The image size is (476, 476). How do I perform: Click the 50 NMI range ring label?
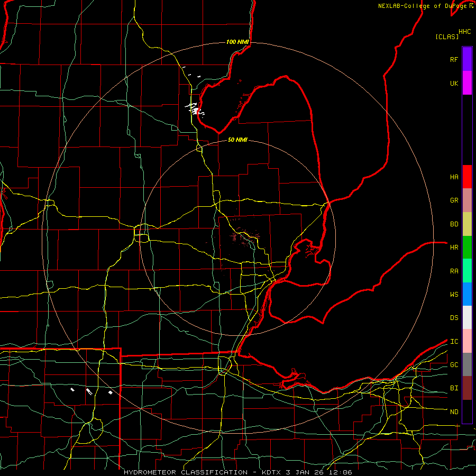pyautogui.click(x=237, y=140)
